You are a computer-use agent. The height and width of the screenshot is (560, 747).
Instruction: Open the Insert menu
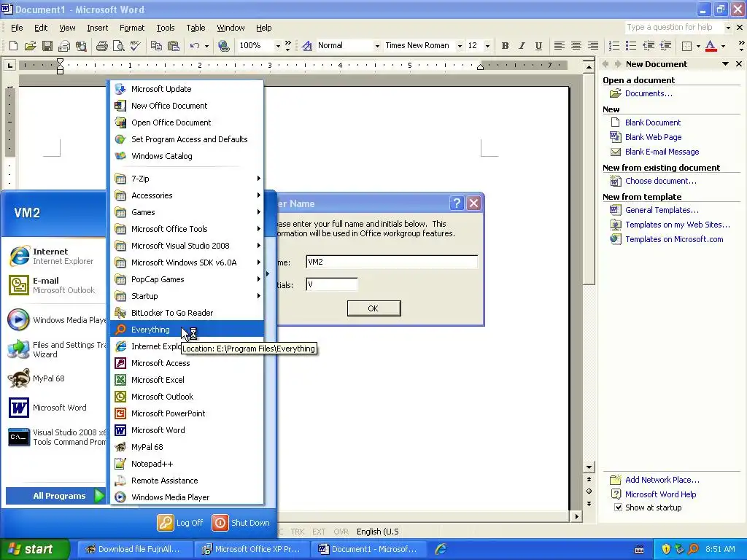pos(97,28)
